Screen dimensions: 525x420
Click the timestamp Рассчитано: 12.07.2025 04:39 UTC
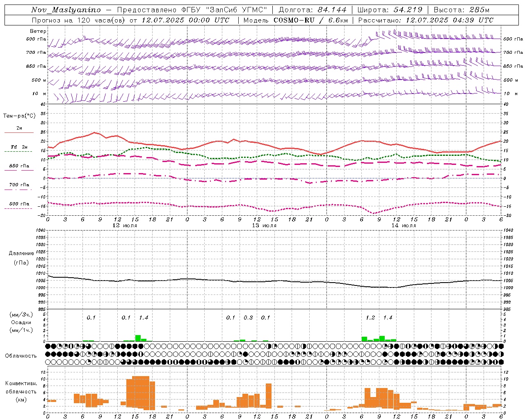tap(426, 20)
